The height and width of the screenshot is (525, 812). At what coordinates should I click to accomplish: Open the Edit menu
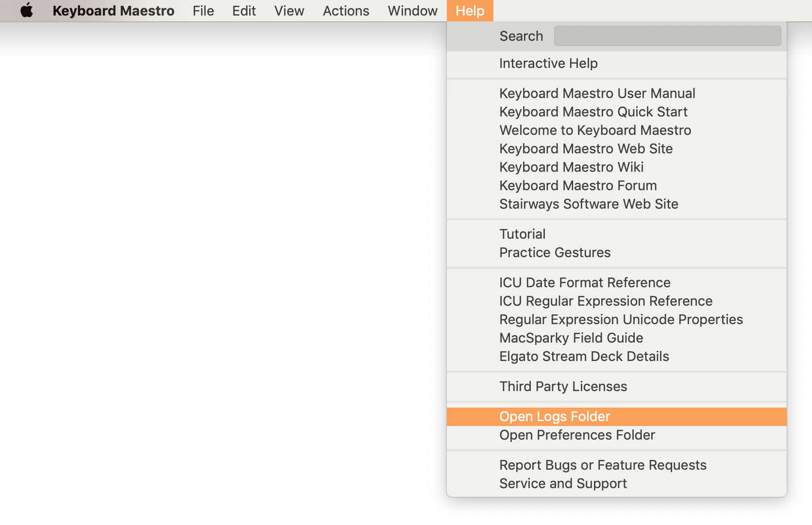coord(244,11)
